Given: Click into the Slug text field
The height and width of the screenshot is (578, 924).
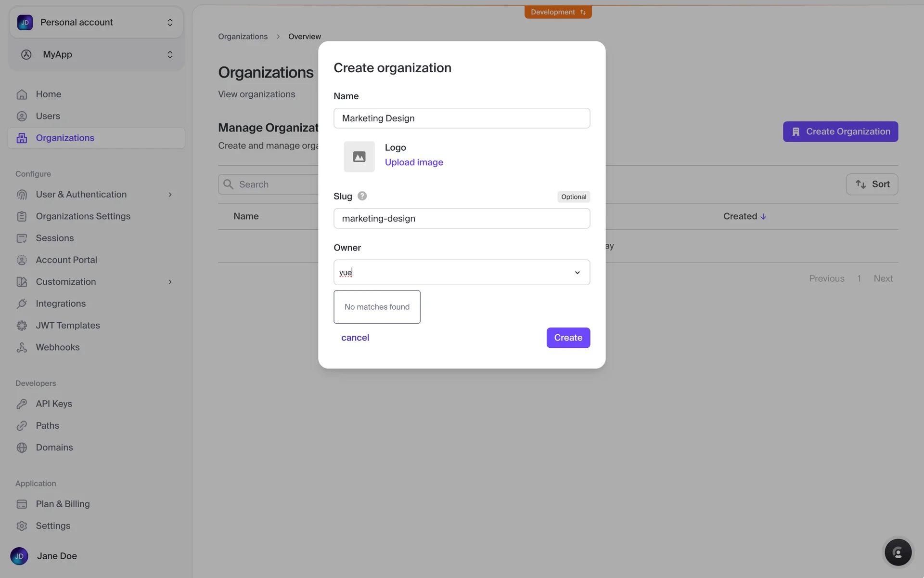Looking at the screenshot, I should (461, 218).
